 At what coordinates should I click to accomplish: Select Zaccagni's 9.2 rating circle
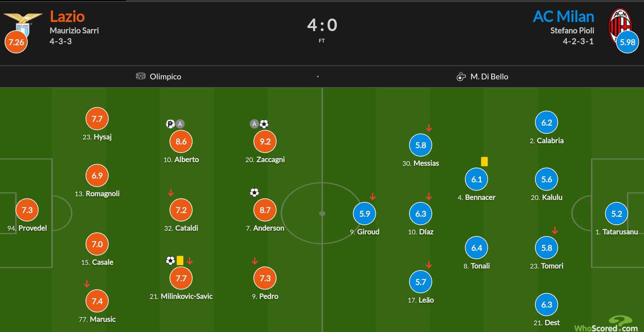(x=265, y=142)
